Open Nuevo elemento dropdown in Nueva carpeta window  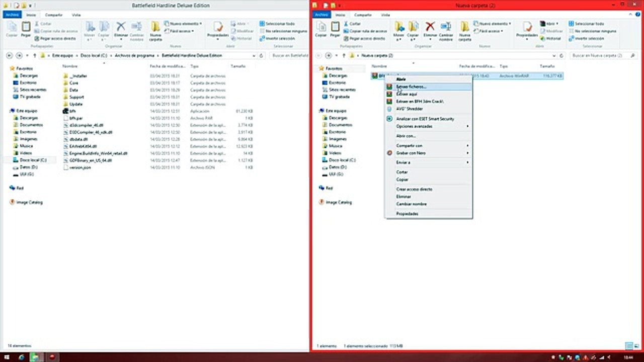coord(493,24)
